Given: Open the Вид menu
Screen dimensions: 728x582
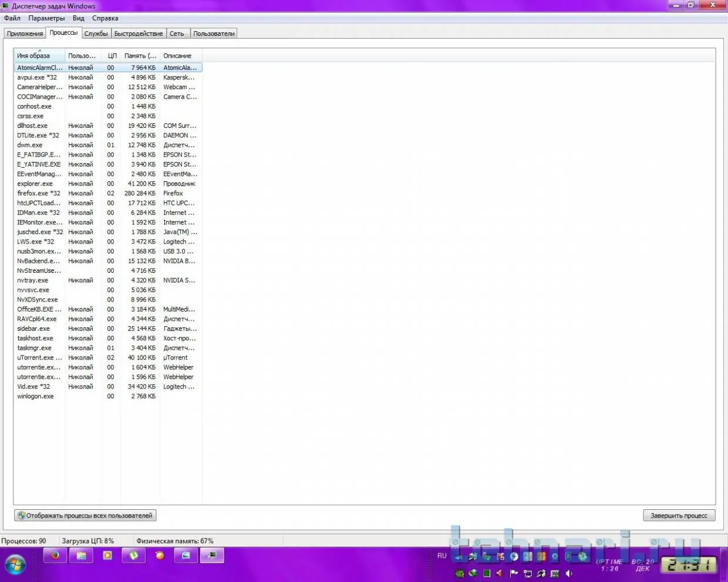Looking at the screenshot, I should click(78, 18).
